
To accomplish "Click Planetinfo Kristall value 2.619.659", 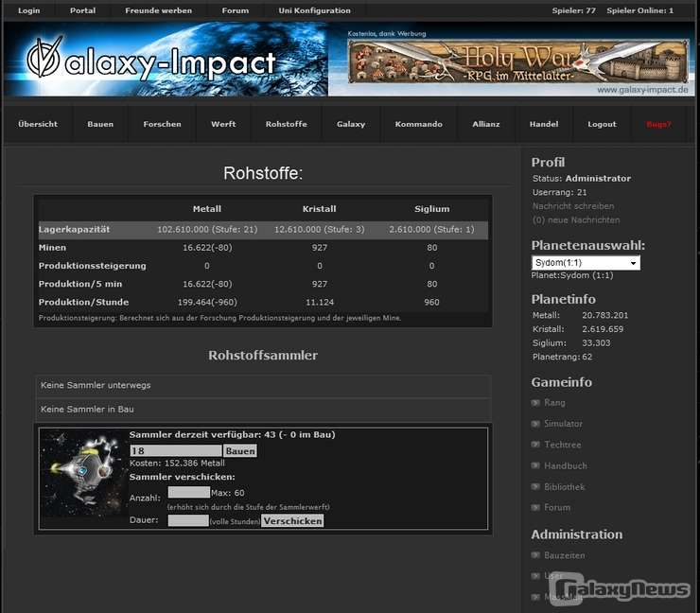I will coord(603,329).
